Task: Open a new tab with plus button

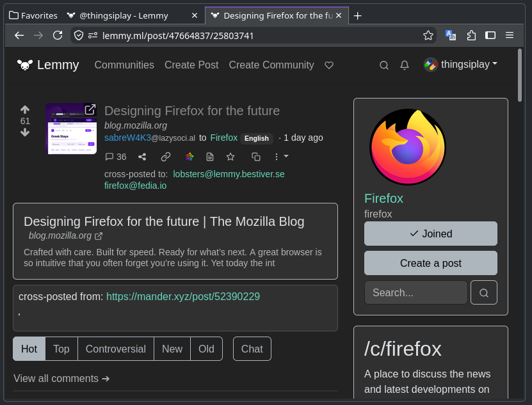Action: [357, 16]
